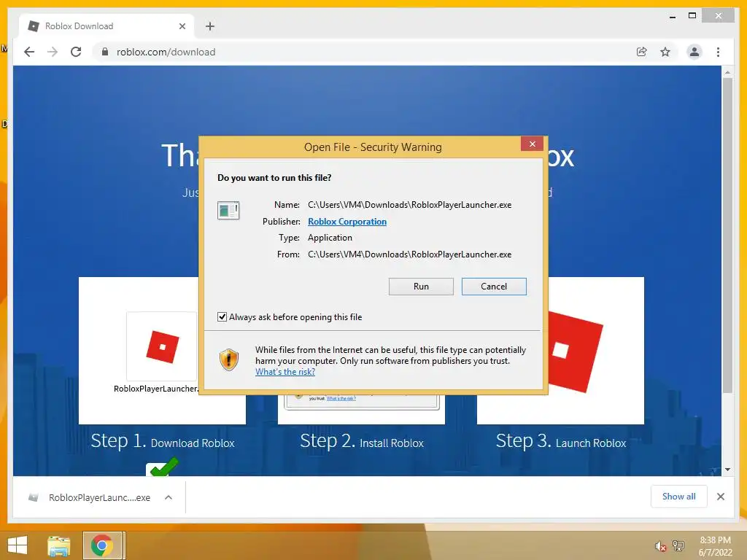
Task: Expand the download item options chevron
Action: [169, 497]
